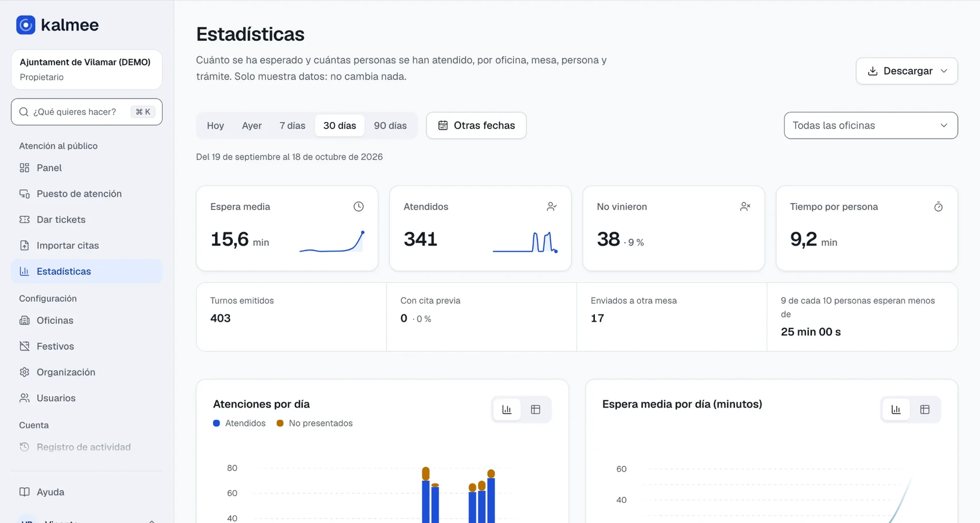Select the 30 días range tab
This screenshot has width=980, height=523.
[x=340, y=125]
